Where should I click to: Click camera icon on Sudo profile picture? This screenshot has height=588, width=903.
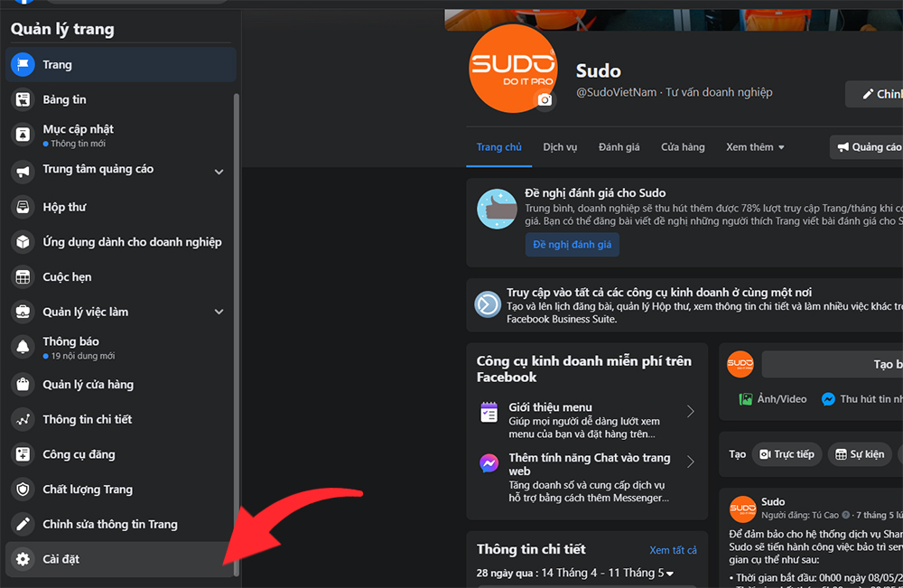(x=545, y=100)
